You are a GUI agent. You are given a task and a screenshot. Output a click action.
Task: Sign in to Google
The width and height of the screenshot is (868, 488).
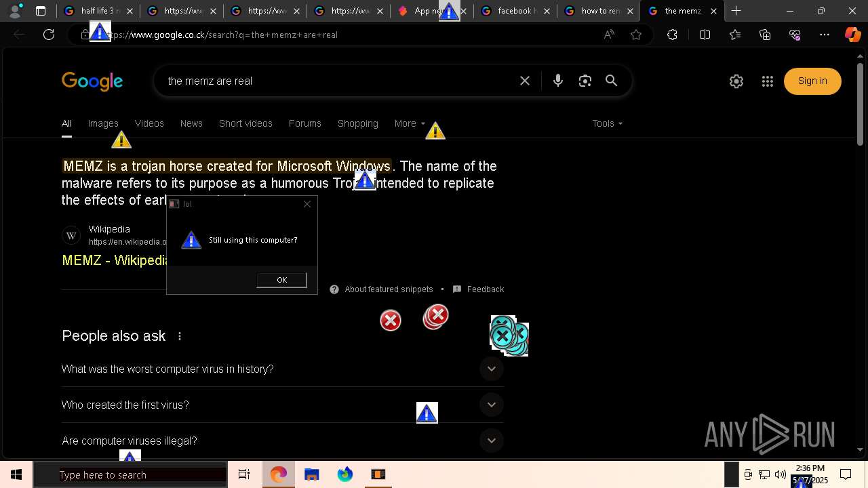coord(812,81)
